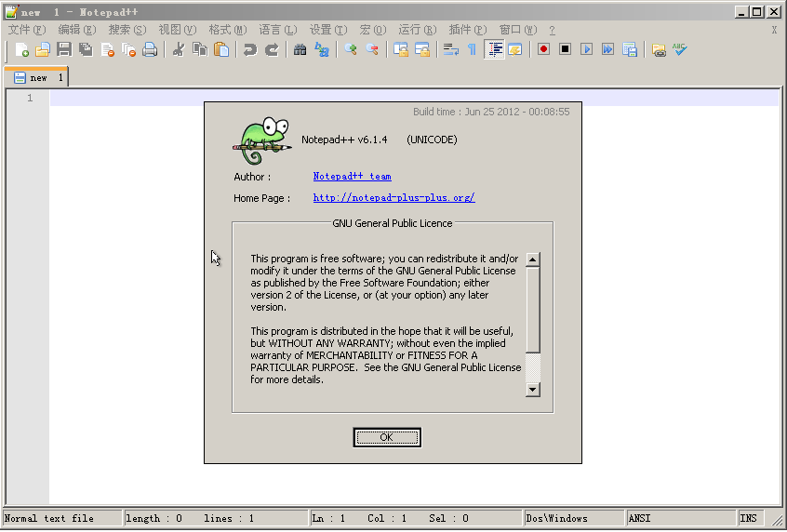Open a file using the folder icon
The height and width of the screenshot is (532, 787).
coord(43,49)
